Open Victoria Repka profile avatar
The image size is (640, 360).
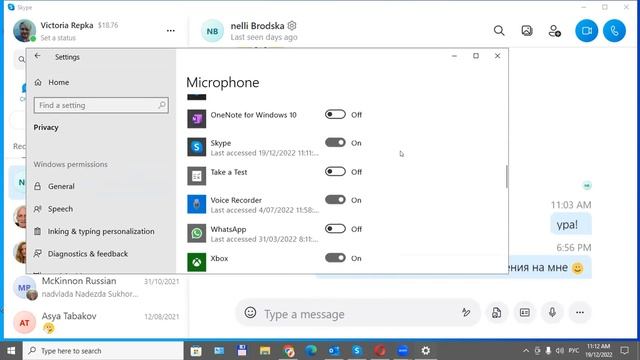point(24,31)
